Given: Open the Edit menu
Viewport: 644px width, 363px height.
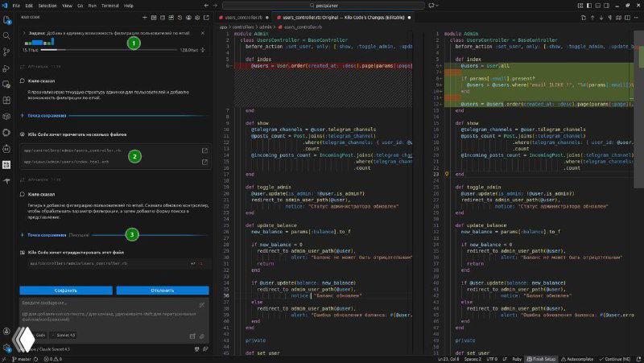Looking at the screenshot, I should coord(29,6).
